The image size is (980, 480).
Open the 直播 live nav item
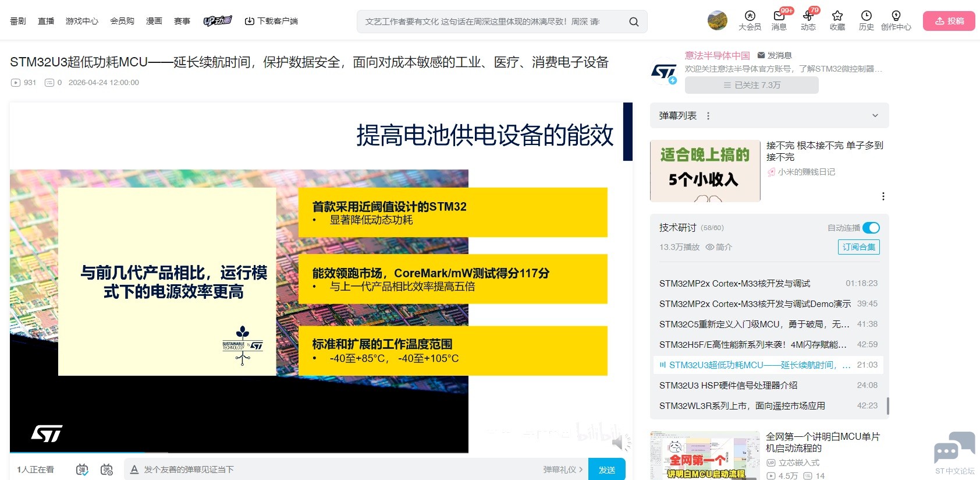click(46, 21)
